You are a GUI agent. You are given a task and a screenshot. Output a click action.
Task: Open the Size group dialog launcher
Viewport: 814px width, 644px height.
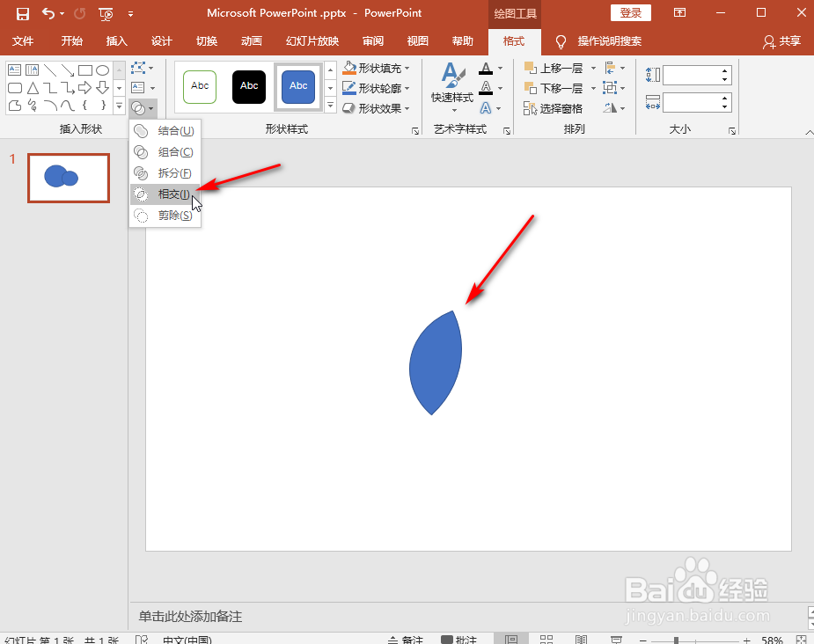[x=732, y=131]
